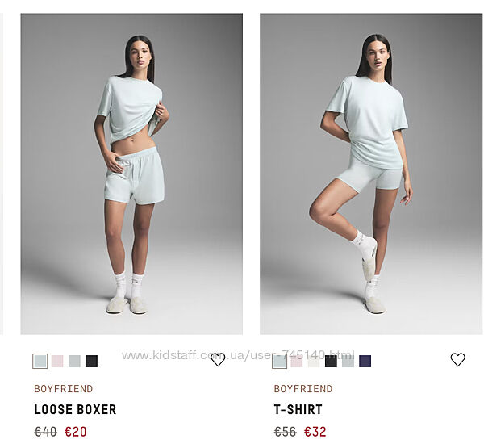Open the Loose Boxer product image
This screenshot has height=448, width=484.
pos(131,174)
